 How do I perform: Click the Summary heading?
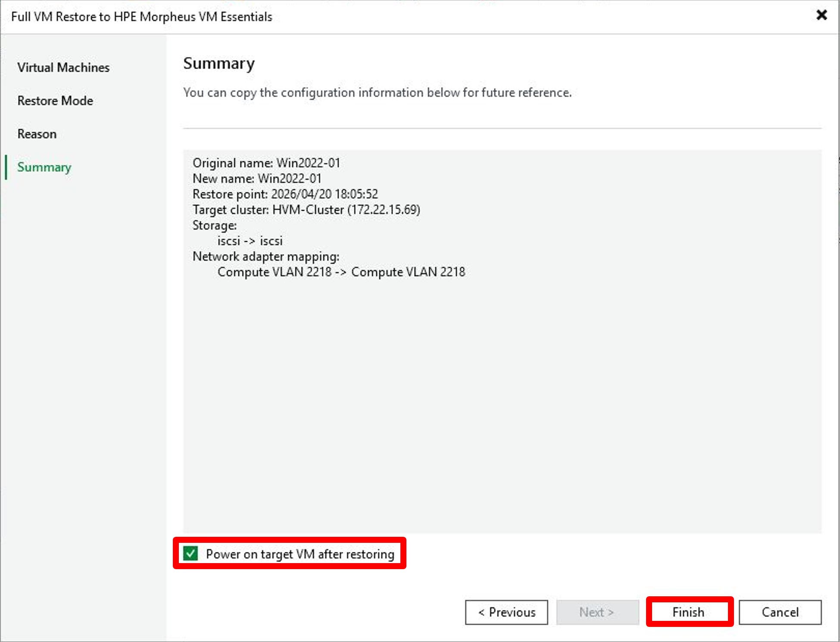click(219, 63)
